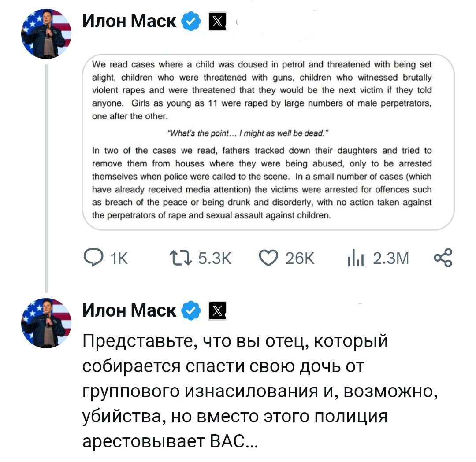This screenshot has height=462, width=476.
Task: Click the X logo badge on first post
Action: coord(216,22)
